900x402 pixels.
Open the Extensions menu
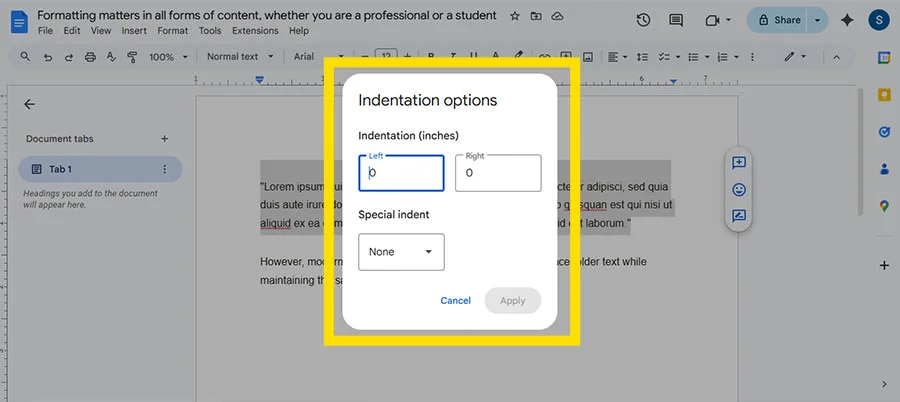(255, 31)
